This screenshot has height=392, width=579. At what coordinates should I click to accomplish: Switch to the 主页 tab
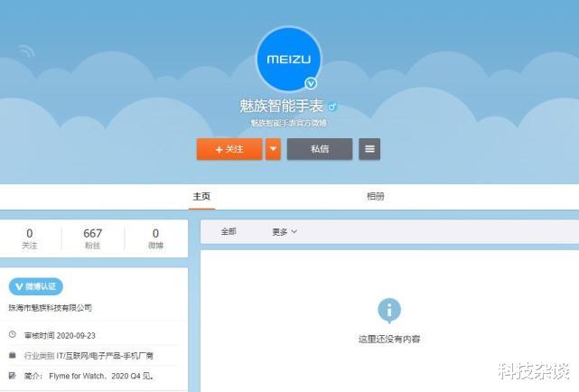coord(201,196)
